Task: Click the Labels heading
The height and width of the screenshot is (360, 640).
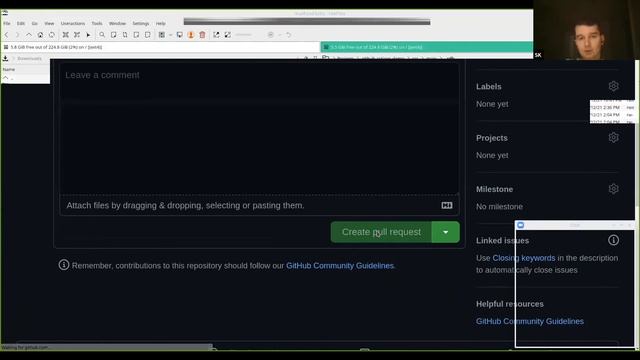Action: pos(489,87)
